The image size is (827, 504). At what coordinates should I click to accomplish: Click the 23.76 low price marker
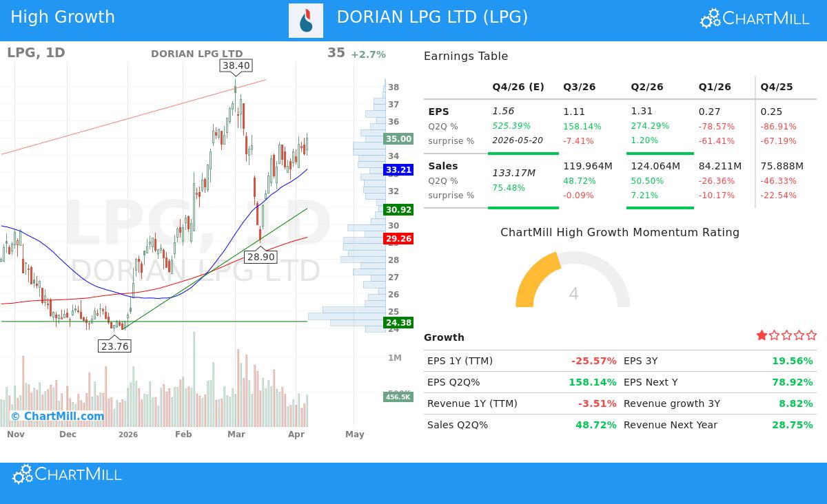coord(114,346)
